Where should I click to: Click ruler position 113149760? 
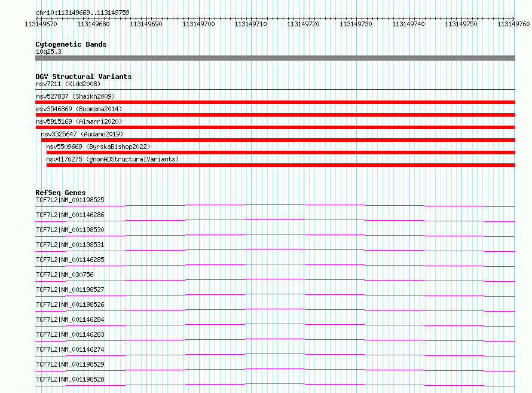513,24
